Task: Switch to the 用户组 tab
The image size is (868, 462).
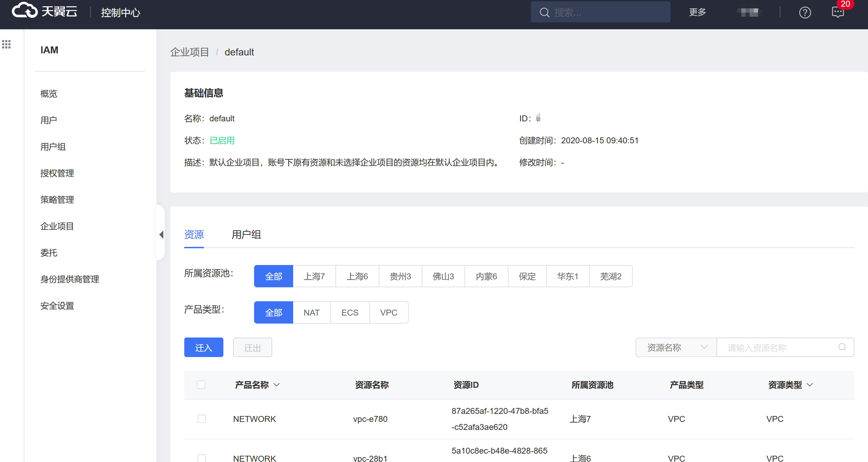Action: click(246, 235)
